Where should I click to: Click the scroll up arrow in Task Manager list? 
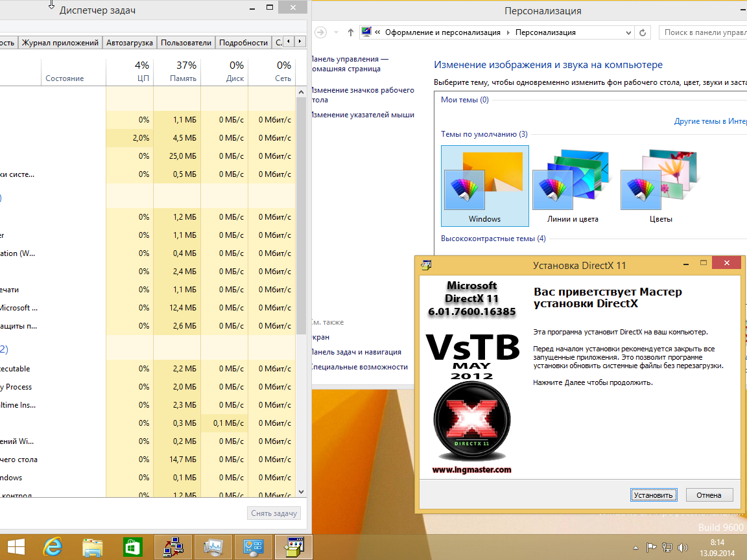[301, 92]
